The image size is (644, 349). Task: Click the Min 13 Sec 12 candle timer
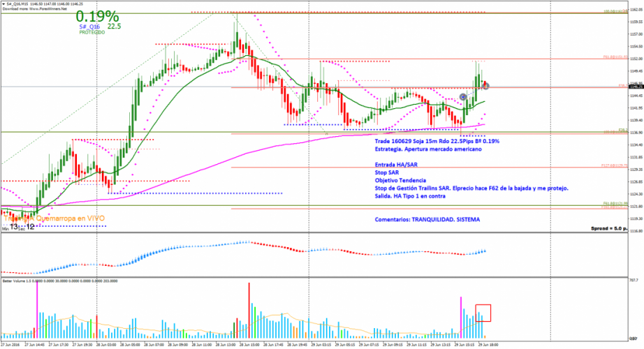click(20, 227)
